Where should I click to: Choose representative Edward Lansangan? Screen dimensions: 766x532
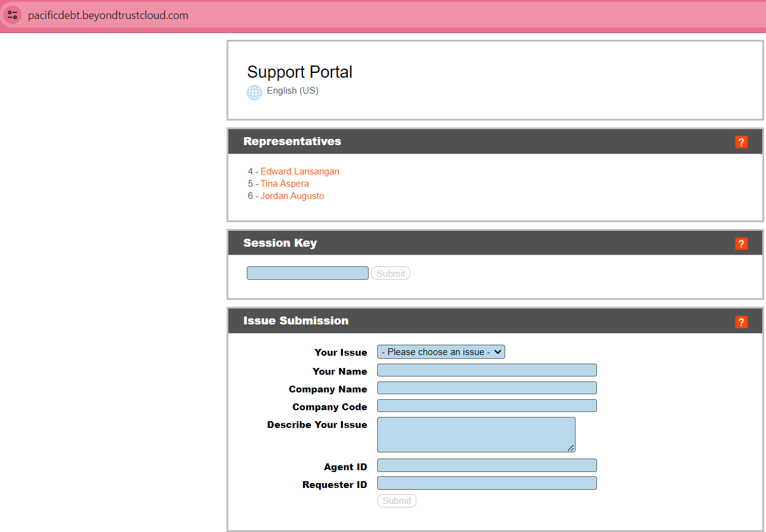tap(299, 171)
